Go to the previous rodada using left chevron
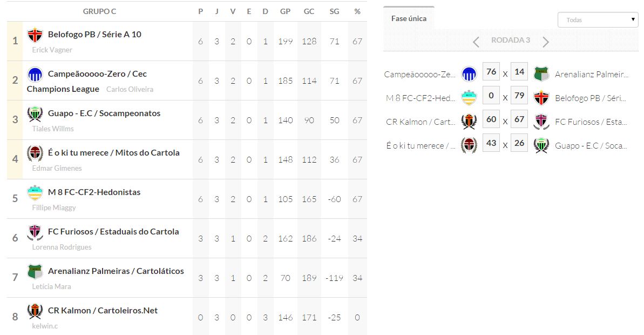This screenshot has height=335, width=644. (476, 42)
